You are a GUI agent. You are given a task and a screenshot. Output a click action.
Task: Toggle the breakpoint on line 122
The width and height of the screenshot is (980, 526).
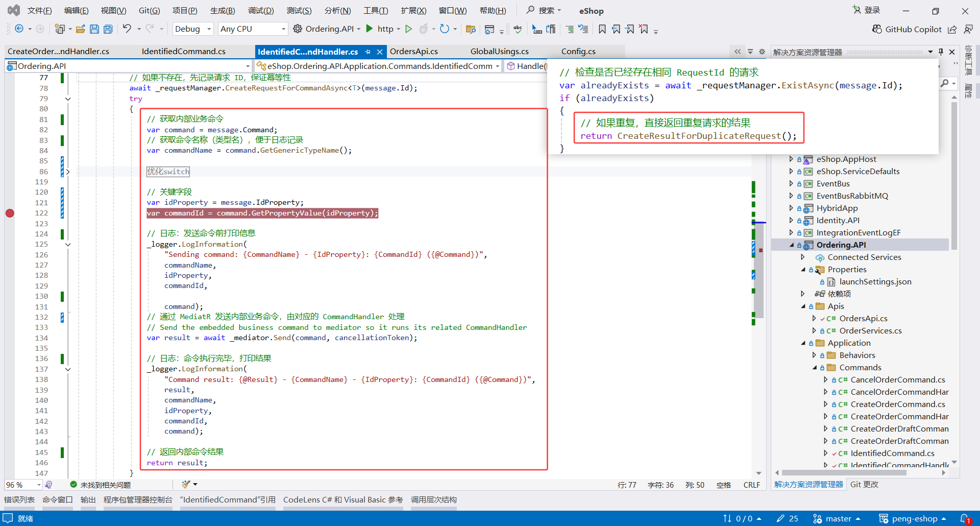coord(10,213)
